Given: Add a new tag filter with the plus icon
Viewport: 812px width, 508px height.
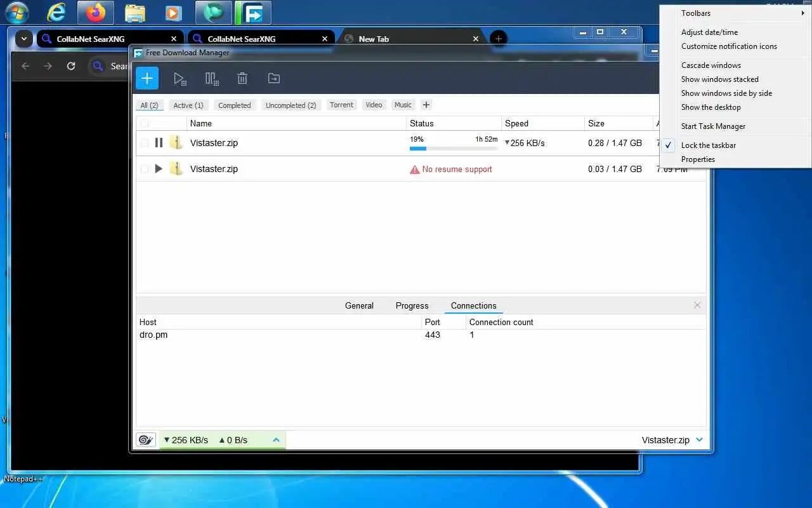Looking at the screenshot, I should click(426, 105).
